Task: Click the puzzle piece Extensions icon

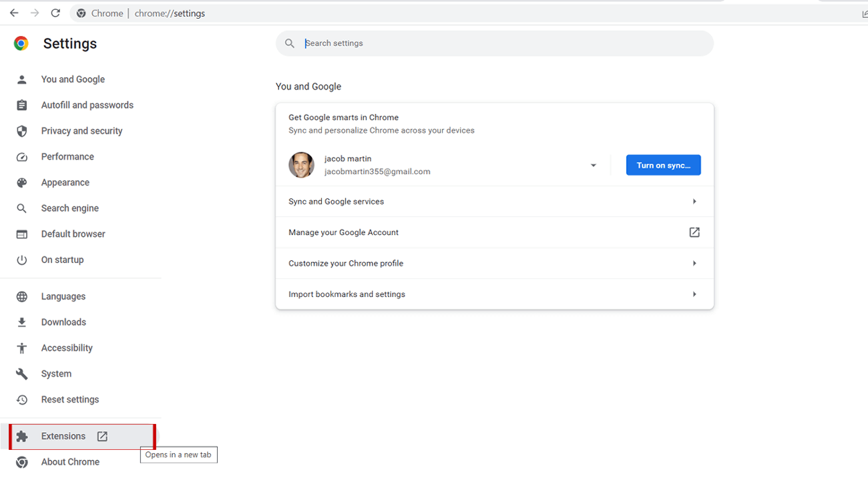Action: tap(22, 437)
